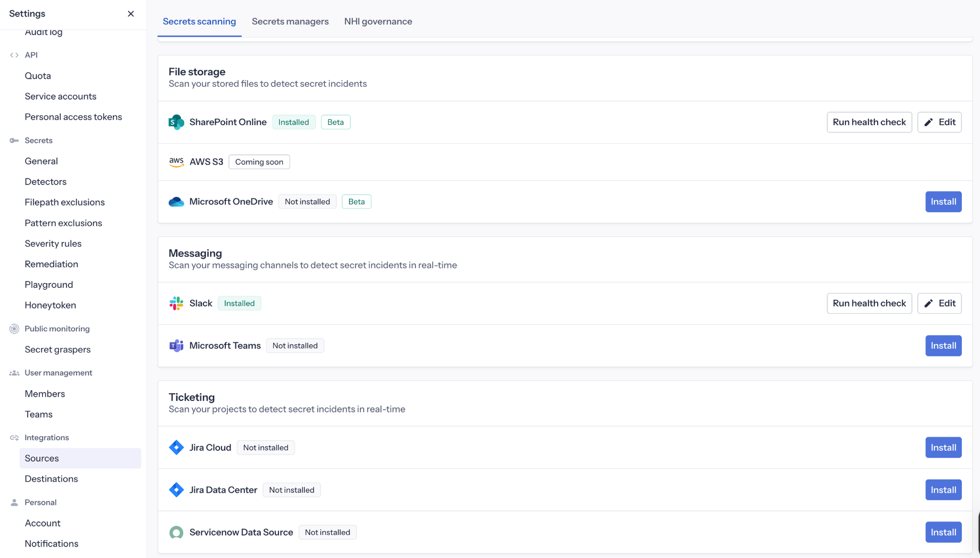Open Personal access tokens page
Screen dimensions: 980x558
point(73,117)
